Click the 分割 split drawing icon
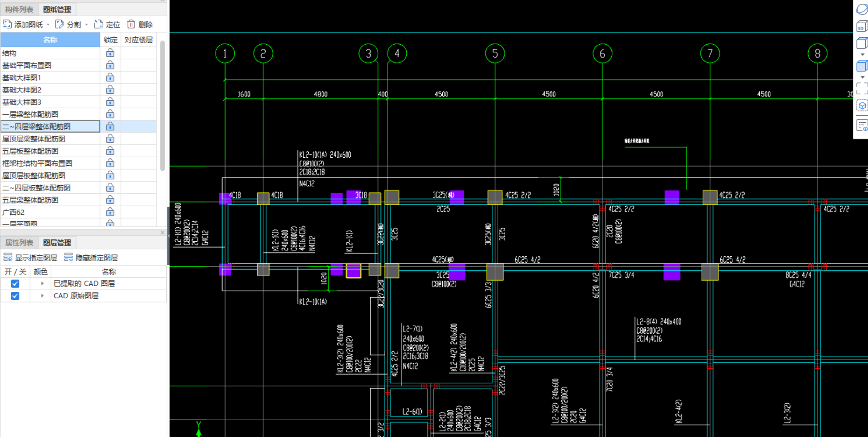Screen dimensions: 868x437 [x=59, y=24]
